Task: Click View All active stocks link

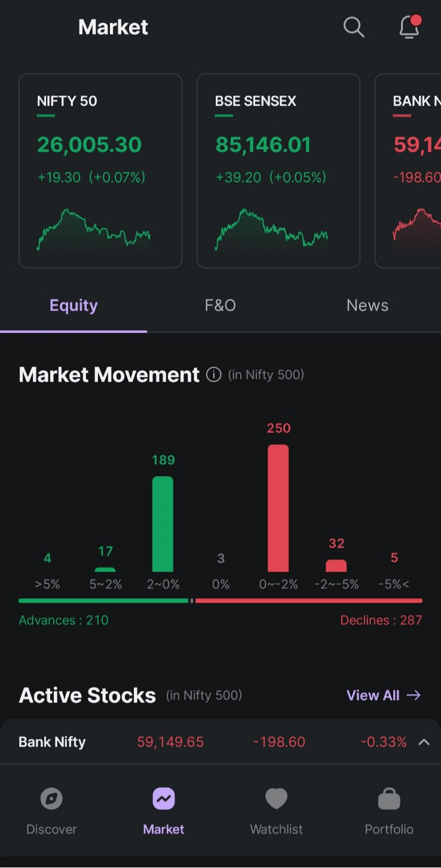Action: click(x=373, y=695)
